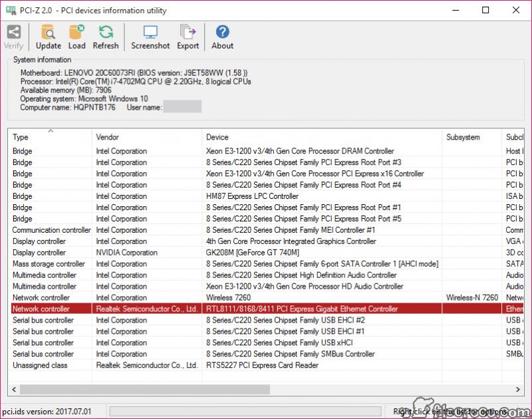
Task: Select the HM87 Express LPC Controller row
Action: [x=266, y=196]
